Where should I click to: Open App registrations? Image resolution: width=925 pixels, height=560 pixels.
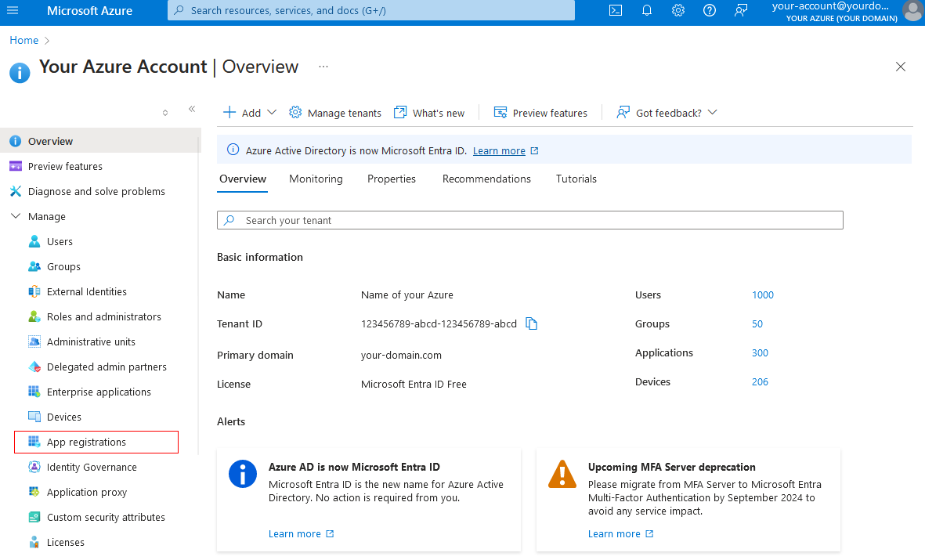click(x=96, y=442)
